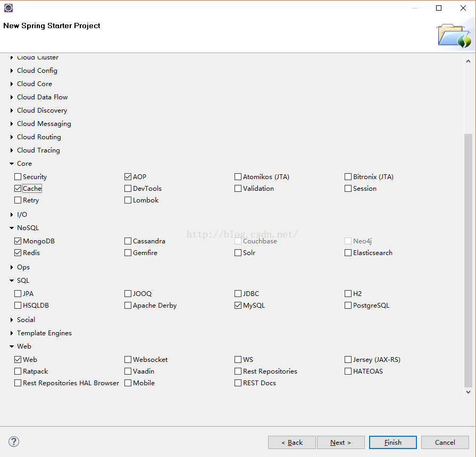Tick the Gemfire checkbox
The height and width of the screenshot is (457, 476).
128,252
